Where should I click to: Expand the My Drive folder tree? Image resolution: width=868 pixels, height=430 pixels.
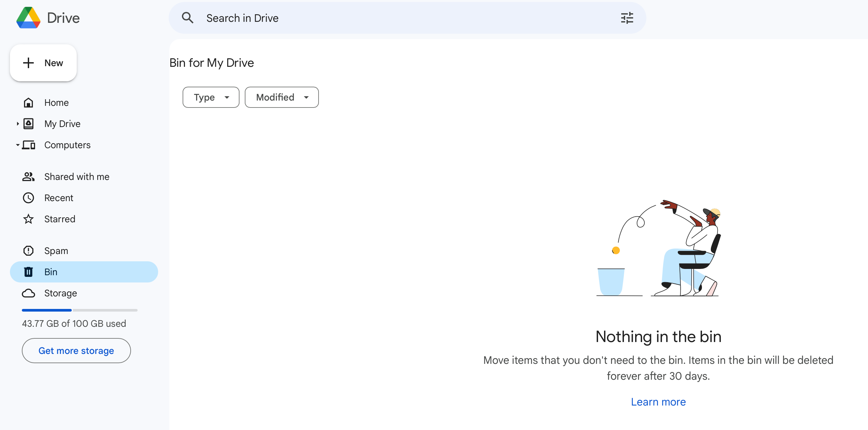pyautogui.click(x=18, y=124)
